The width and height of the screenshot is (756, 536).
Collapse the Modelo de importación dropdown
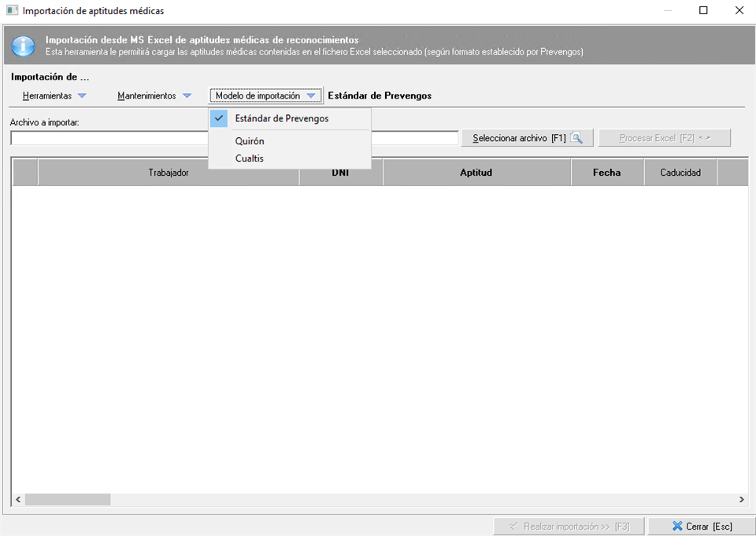(265, 95)
